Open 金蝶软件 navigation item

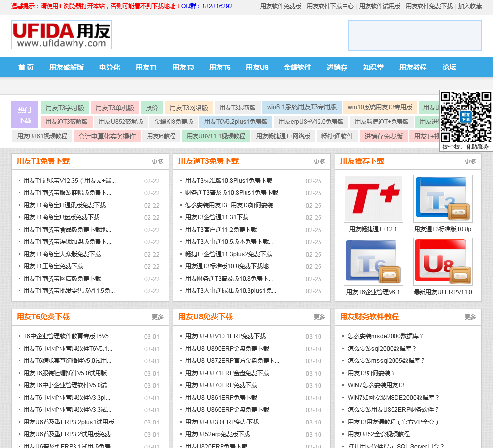(x=297, y=67)
